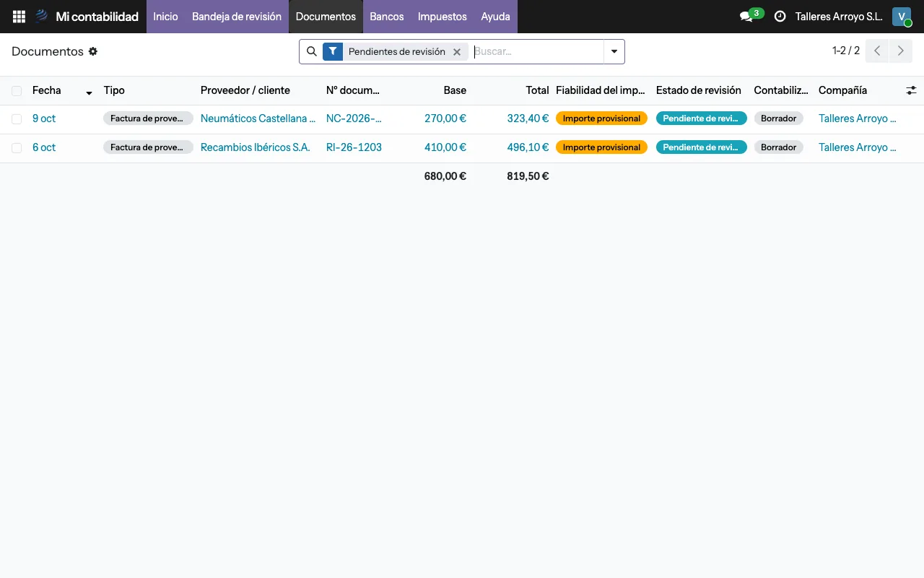Viewport: 924px width, 578px height.
Task: Toggle the select-all rows checkbox
Action: point(17,91)
